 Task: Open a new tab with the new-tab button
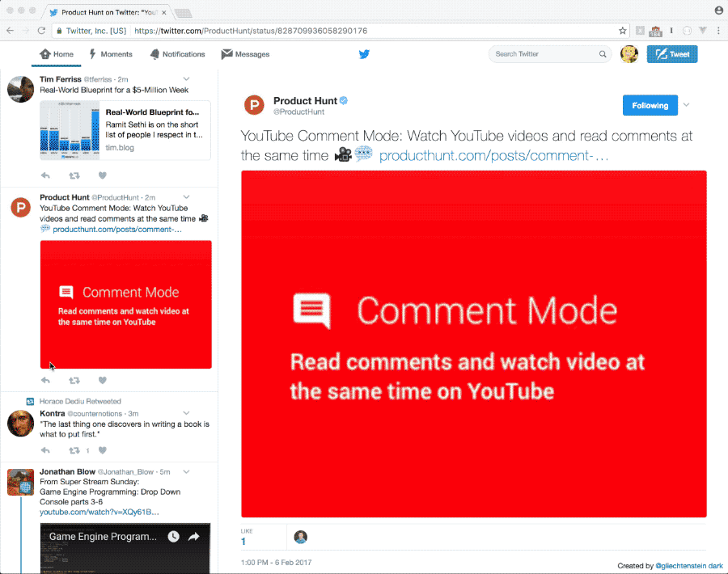pyautogui.click(x=184, y=13)
